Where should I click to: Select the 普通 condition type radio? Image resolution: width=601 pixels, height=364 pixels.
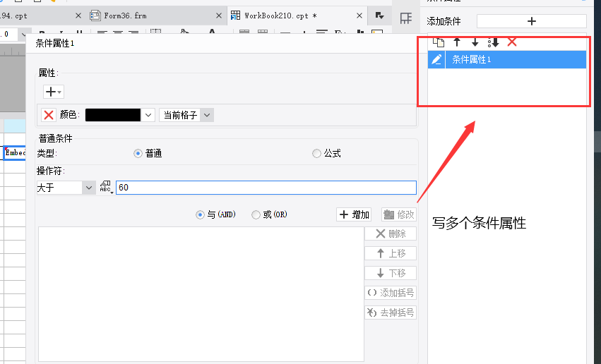[x=138, y=154]
